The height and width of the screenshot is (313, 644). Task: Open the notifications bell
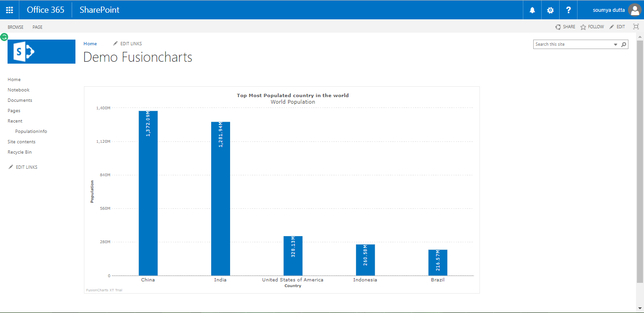point(532,10)
